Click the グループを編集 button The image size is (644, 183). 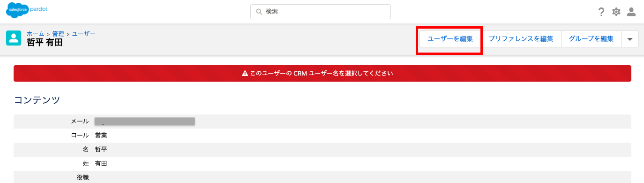[591, 39]
